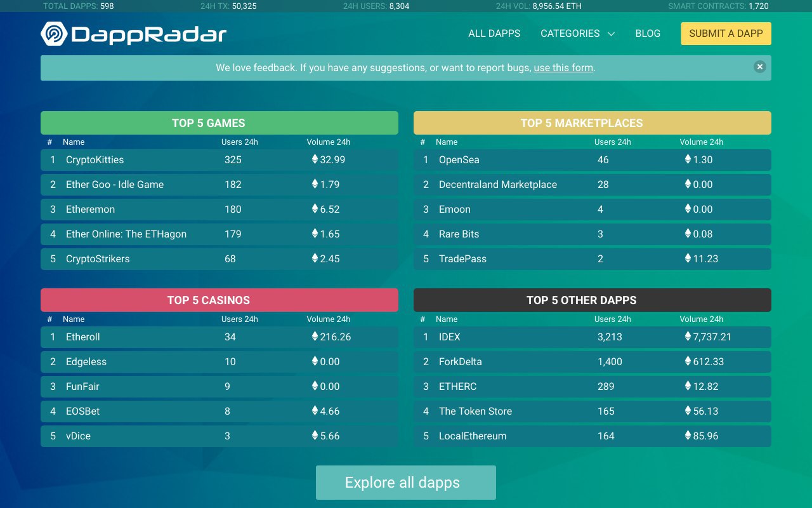
Task: Click the Ethereum icon beside 1.65
Action: 315,234
